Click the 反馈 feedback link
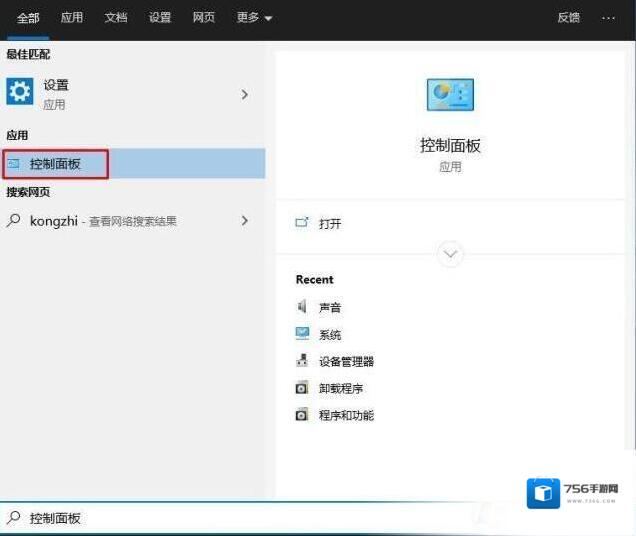 point(568,18)
